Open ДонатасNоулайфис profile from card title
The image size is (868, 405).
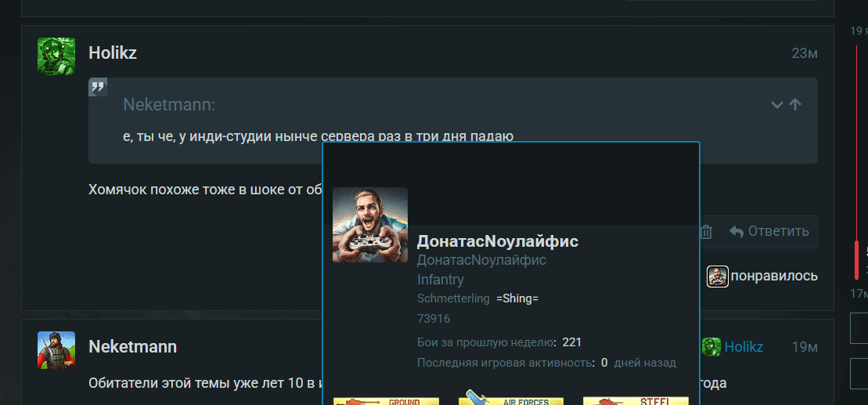pyautogui.click(x=497, y=241)
